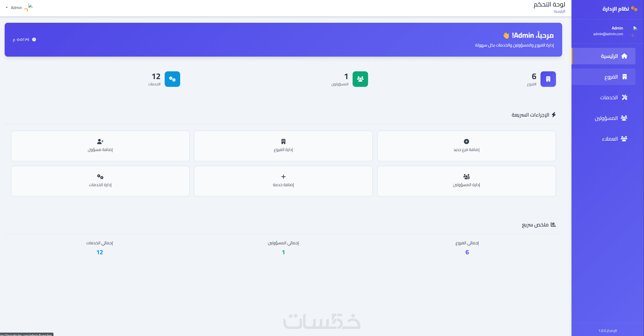Click the blue building icon for branches stat
The image size is (644, 336).
coord(548,79)
